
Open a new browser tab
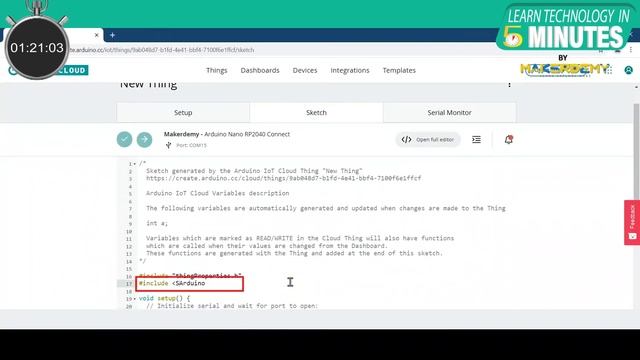coord(112,36)
